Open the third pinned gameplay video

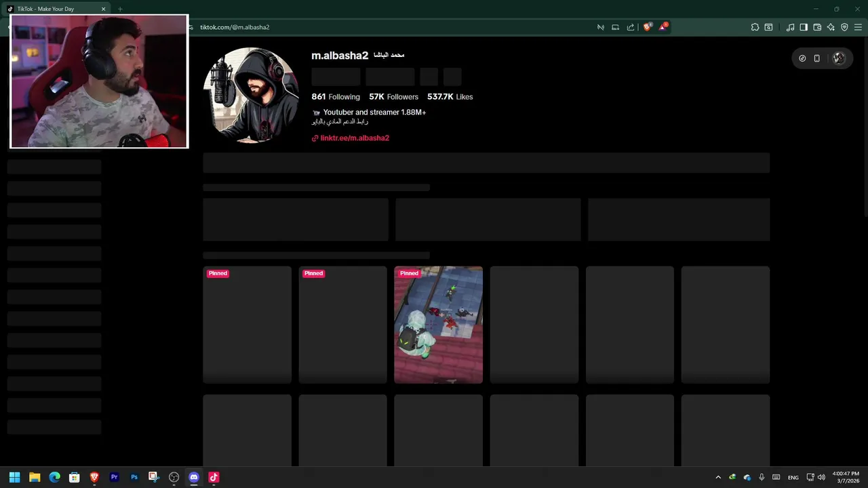point(438,325)
